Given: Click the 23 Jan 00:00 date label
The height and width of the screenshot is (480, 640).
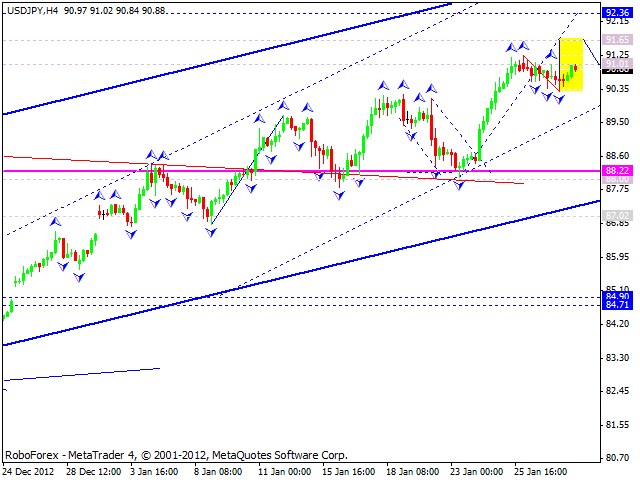Looking at the screenshot, I should [x=477, y=471].
